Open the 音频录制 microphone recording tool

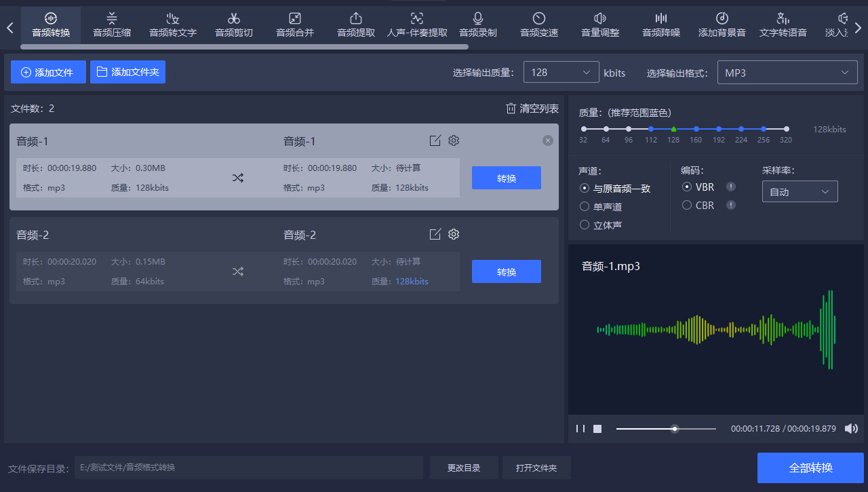click(478, 24)
